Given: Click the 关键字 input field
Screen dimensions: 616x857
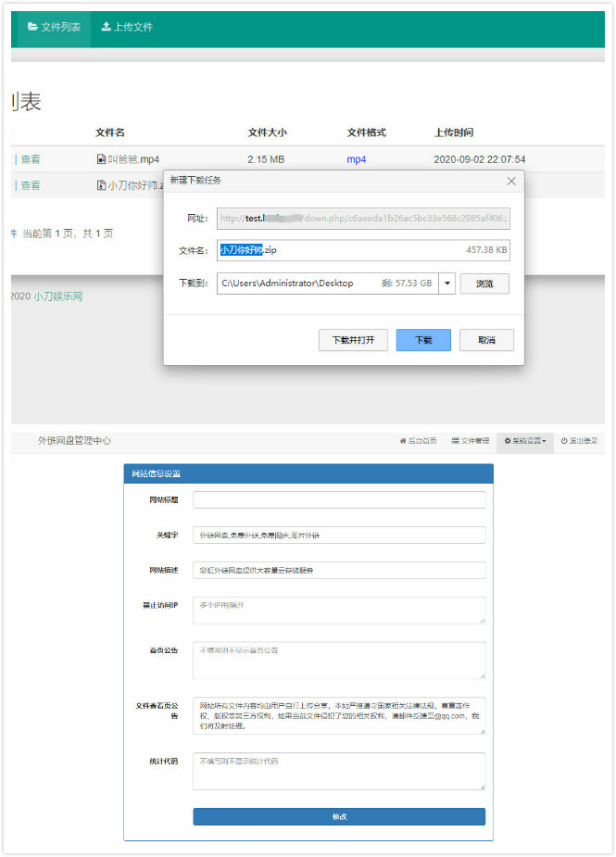Looking at the screenshot, I should tap(339, 536).
